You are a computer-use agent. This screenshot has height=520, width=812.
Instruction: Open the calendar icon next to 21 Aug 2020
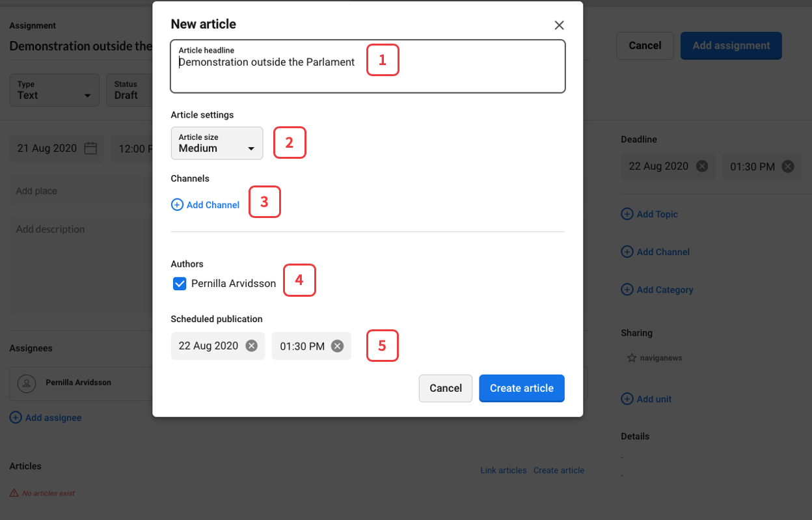91,148
